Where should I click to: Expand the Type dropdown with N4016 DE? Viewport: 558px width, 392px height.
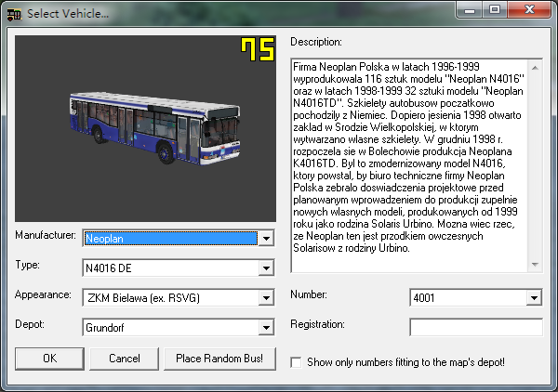[267, 268]
